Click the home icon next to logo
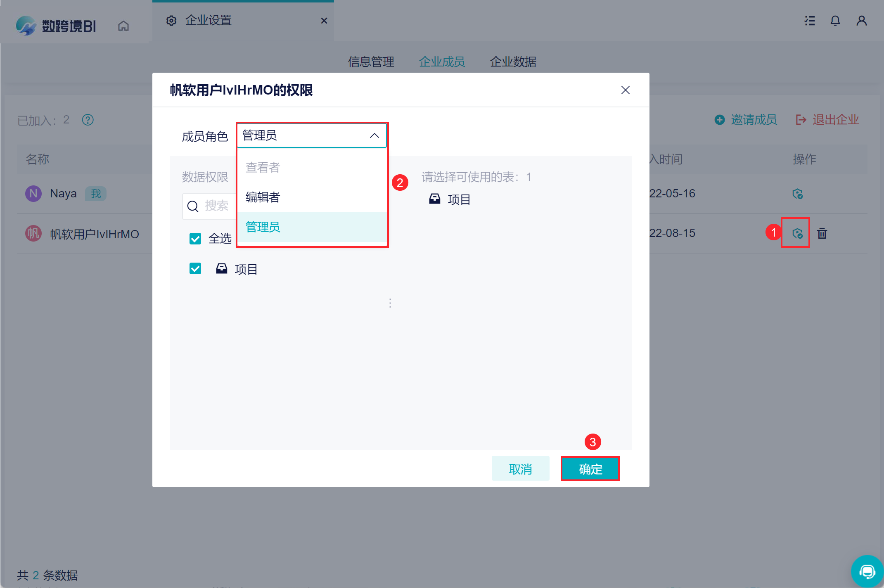Image resolution: width=884 pixels, height=588 pixels. [x=123, y=26]
